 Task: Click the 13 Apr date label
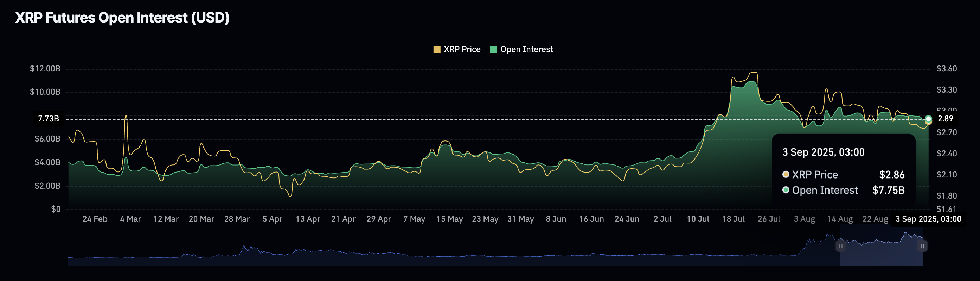308,219
